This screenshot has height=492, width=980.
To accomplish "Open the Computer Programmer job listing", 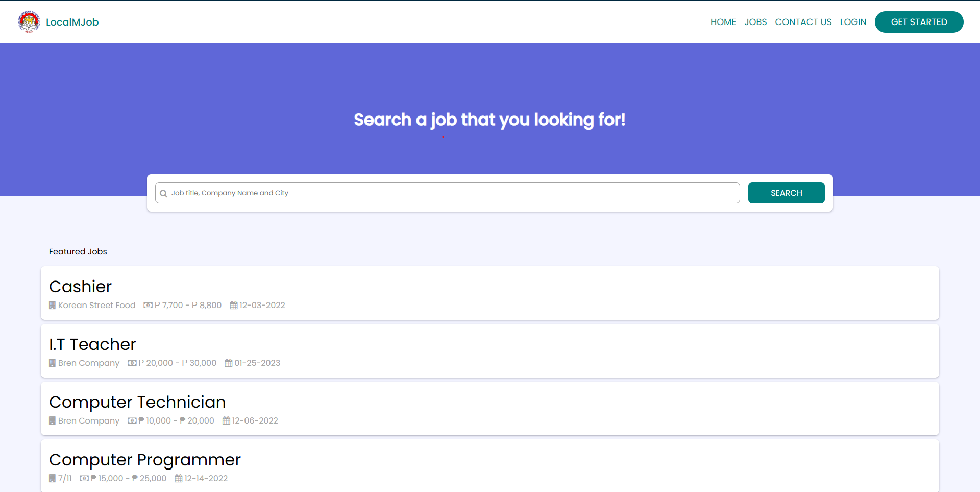I will [144, 460].
